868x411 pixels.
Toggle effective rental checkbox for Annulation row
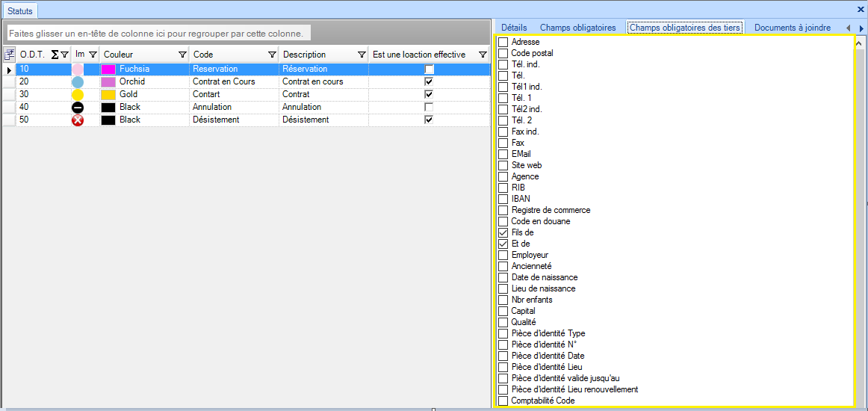click(429, 108)
